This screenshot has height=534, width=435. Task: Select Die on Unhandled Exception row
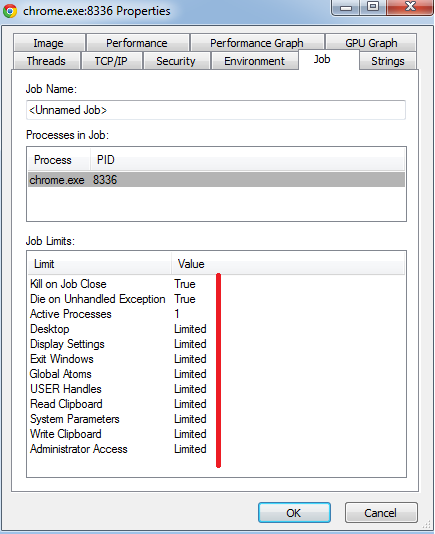216,299
